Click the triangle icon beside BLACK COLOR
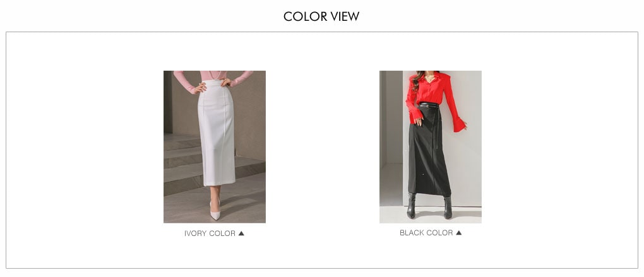 [459, 233]
